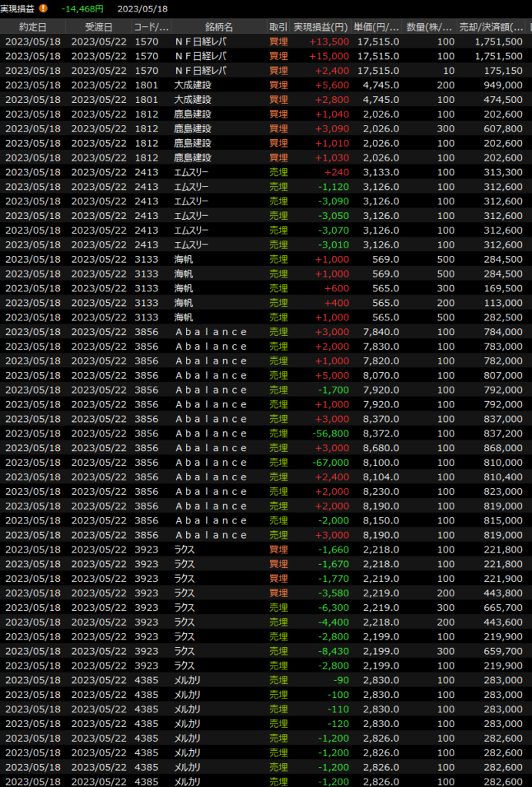The height and width of the screenshot is (787, 532).
Task: Click the 鹿島建設 row with 607,800 amount
Action: point(266,128)
